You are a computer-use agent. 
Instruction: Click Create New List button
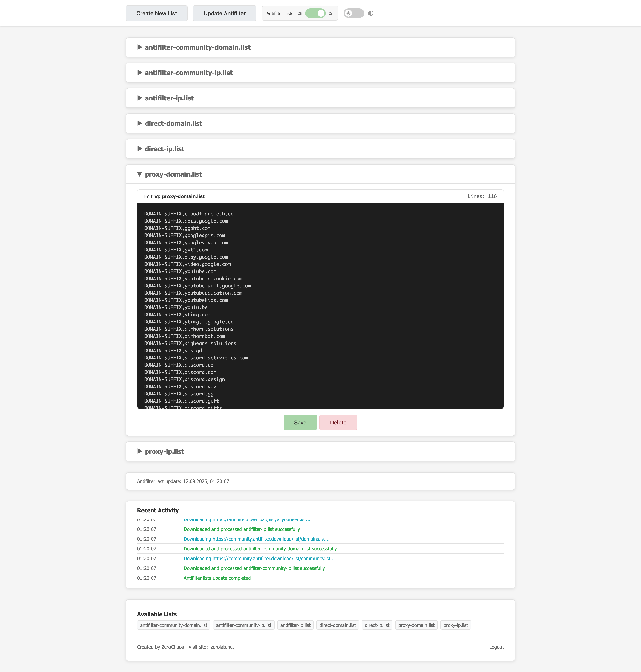coord(156,13)
